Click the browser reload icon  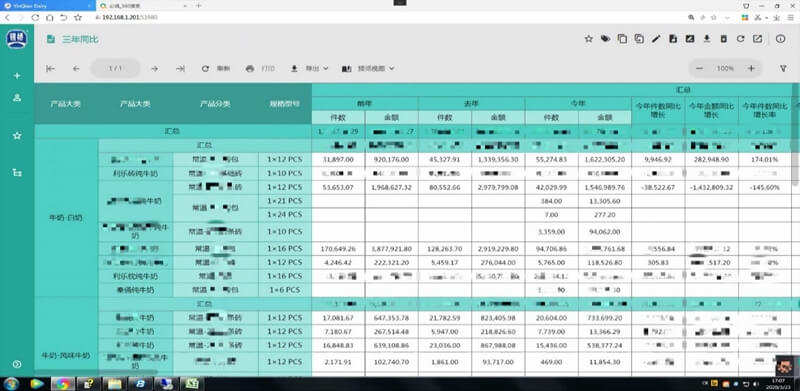pos(35,17)
